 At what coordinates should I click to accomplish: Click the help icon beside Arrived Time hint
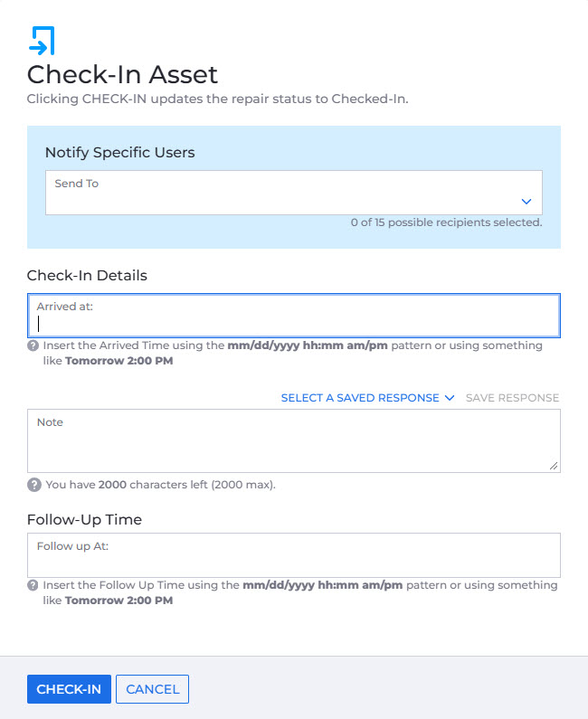(x=33, y=345)
